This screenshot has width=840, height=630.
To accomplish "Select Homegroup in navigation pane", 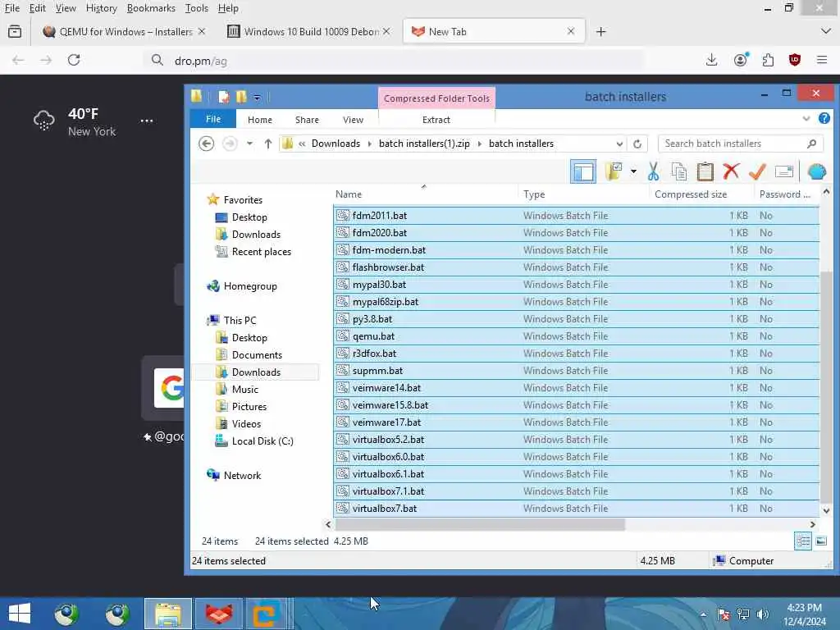I will [250, 286].
